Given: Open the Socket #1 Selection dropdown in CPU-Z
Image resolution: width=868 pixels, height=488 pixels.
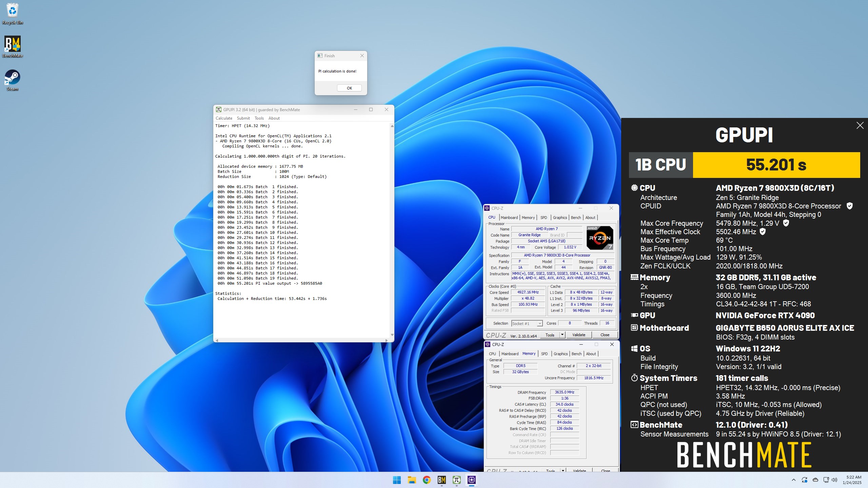Looking at the screenshot, I should pyautogui.click(x=527, y=324).
